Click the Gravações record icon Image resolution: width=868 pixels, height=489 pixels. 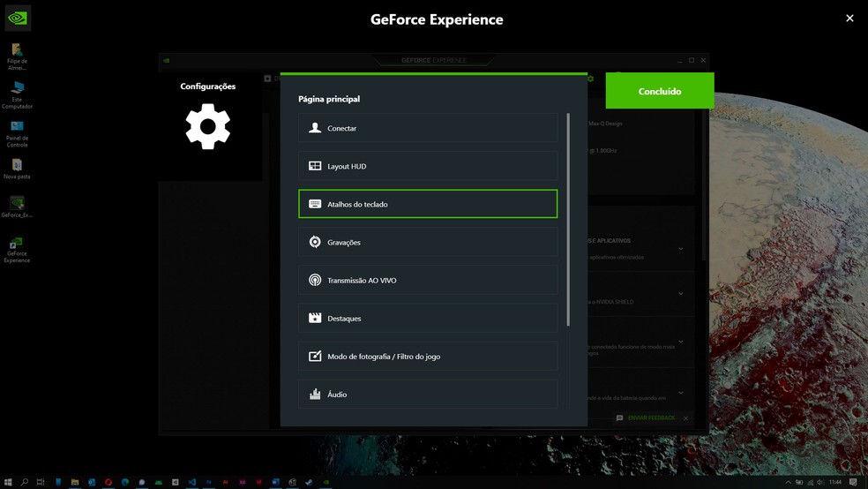coord(315,242)
